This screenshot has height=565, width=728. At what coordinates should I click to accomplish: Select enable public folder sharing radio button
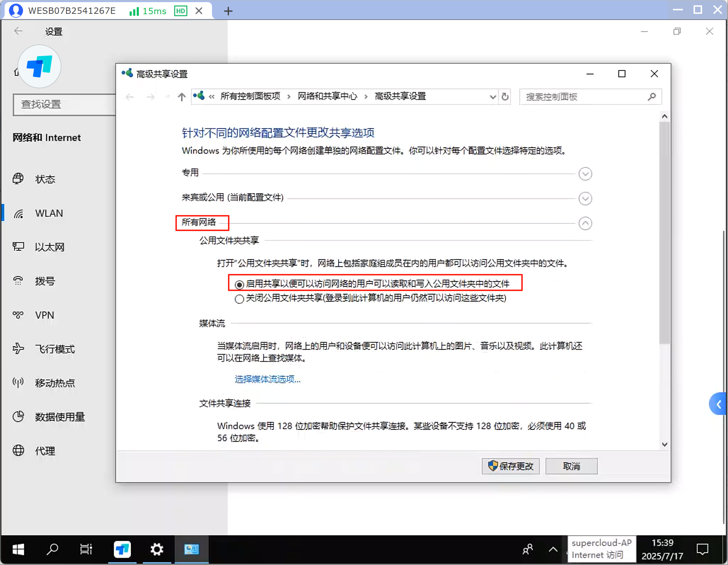point(239,284)
